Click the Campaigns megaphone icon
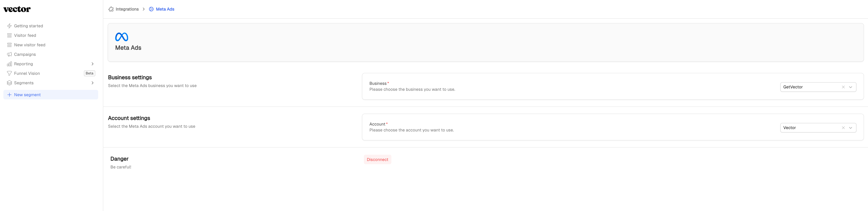The width and height of the screenshot is (868, 211). (x=10, y=54)
